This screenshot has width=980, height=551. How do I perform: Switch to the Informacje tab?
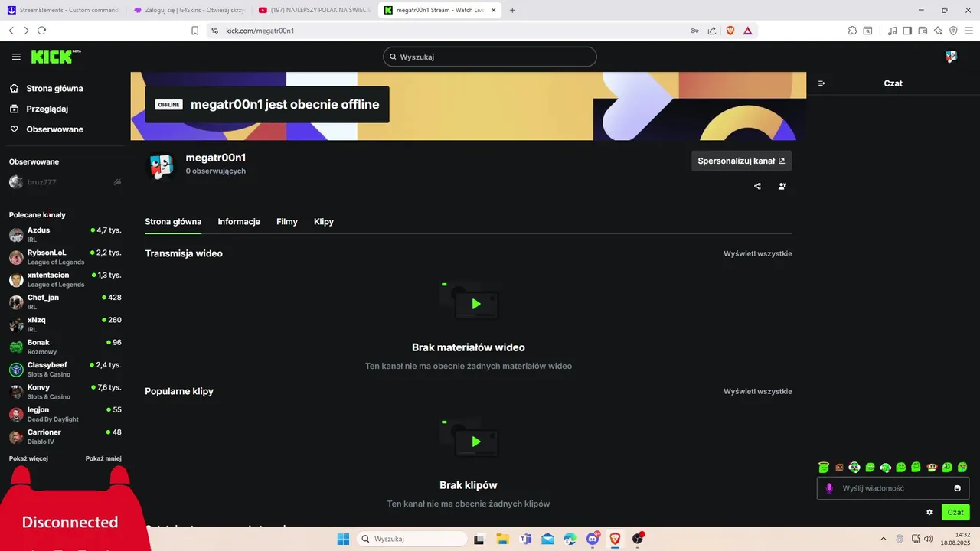[x=239, y=222]
